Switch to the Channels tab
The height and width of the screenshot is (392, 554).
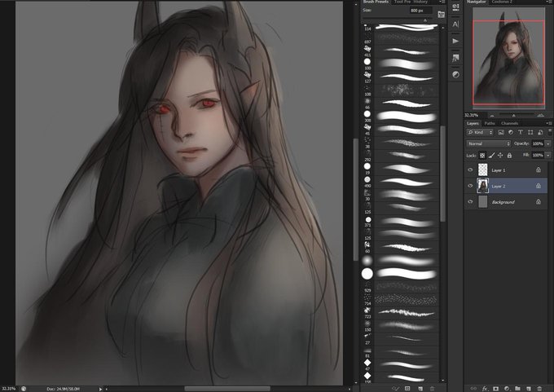click(x=509, y=123)
